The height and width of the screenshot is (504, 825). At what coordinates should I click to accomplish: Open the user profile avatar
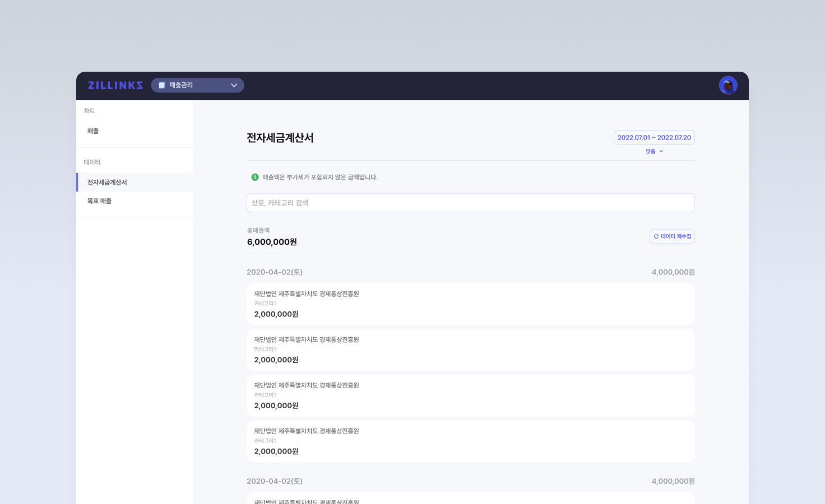(728, 85)
